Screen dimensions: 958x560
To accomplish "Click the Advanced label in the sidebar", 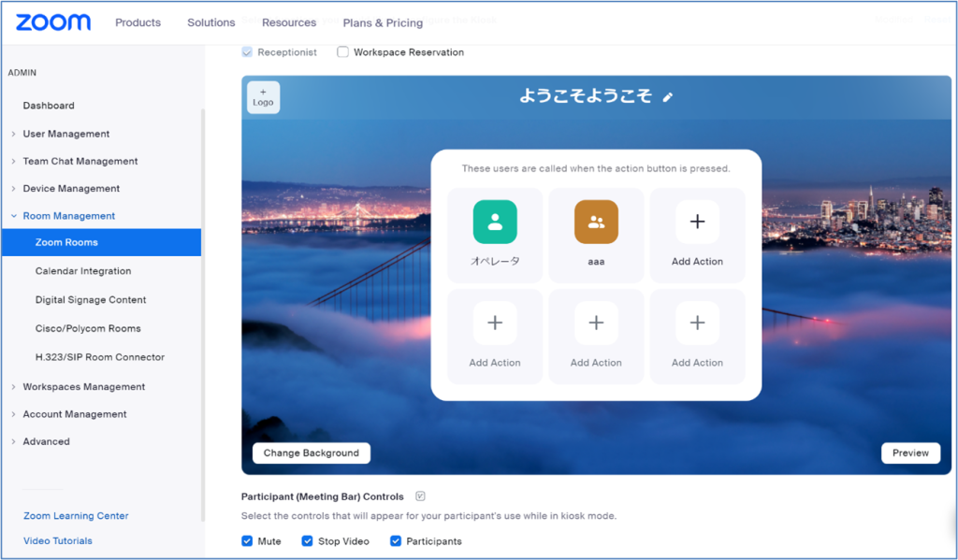I will [47, 441].
